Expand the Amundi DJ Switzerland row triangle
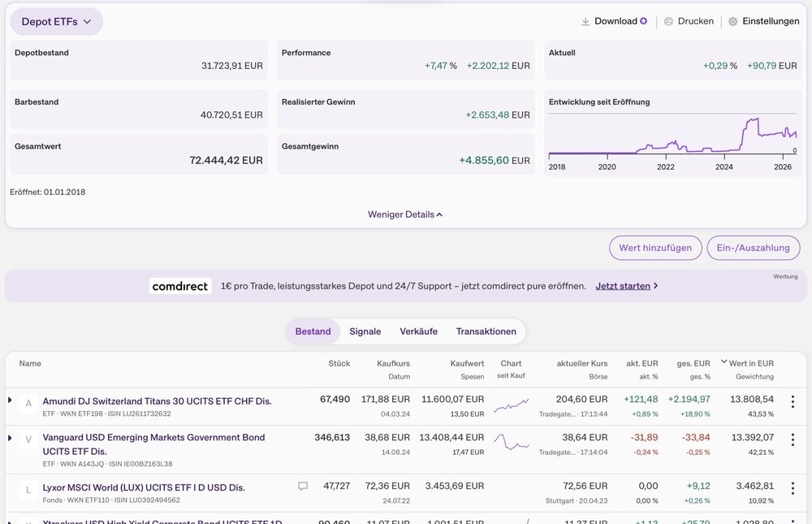 click(10, 401)
